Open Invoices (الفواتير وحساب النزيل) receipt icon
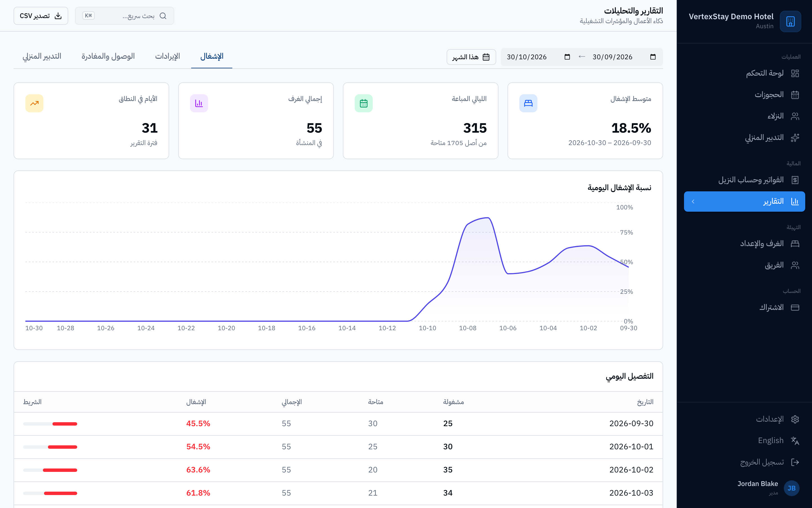This screenshot has height=508, width=812. click(x=795, y=180)
